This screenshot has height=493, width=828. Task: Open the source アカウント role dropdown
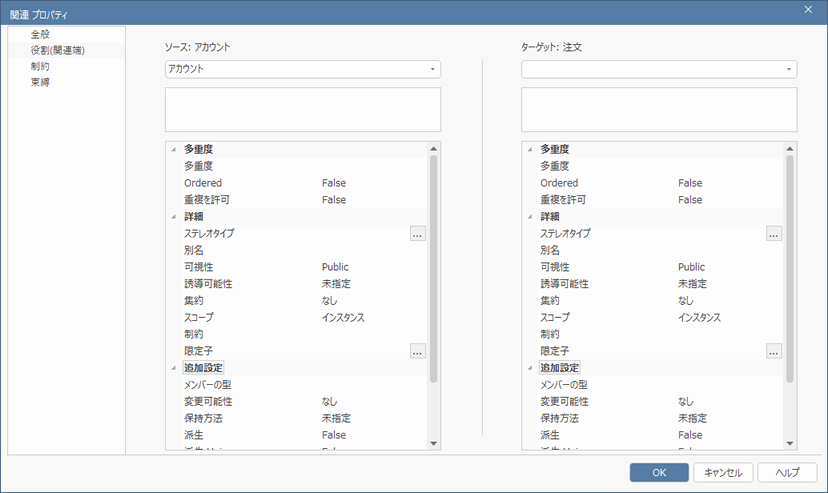pos(433,69)
